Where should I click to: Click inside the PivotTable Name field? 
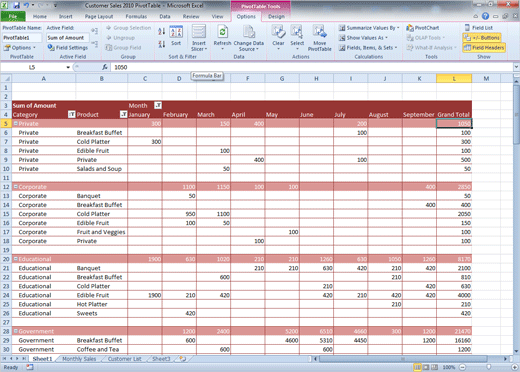(x=22, y=38)
